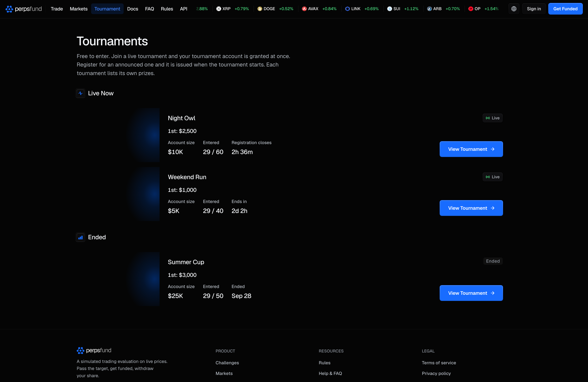Click the Weekend Run tournament title

(187, 177)
